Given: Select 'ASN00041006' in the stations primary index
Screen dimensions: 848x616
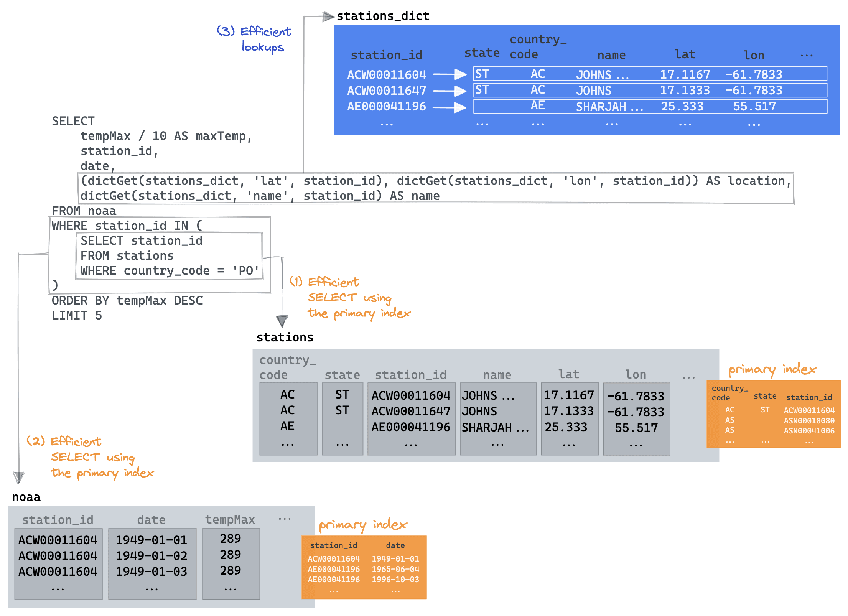Looking at the screenshot, I should coord(809,431).
